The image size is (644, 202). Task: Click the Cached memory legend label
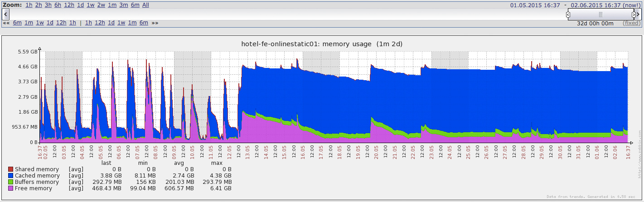pyautogui.click(x=37, y=176)
